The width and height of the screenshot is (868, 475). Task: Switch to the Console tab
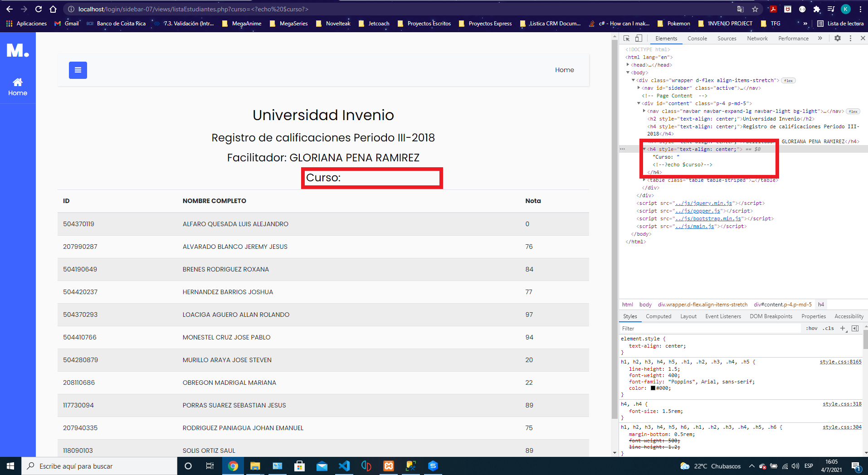click(x=697, y=39)
